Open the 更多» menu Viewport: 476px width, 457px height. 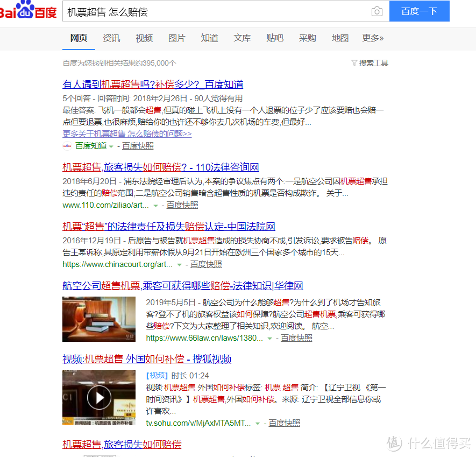(x=373, y=38)
